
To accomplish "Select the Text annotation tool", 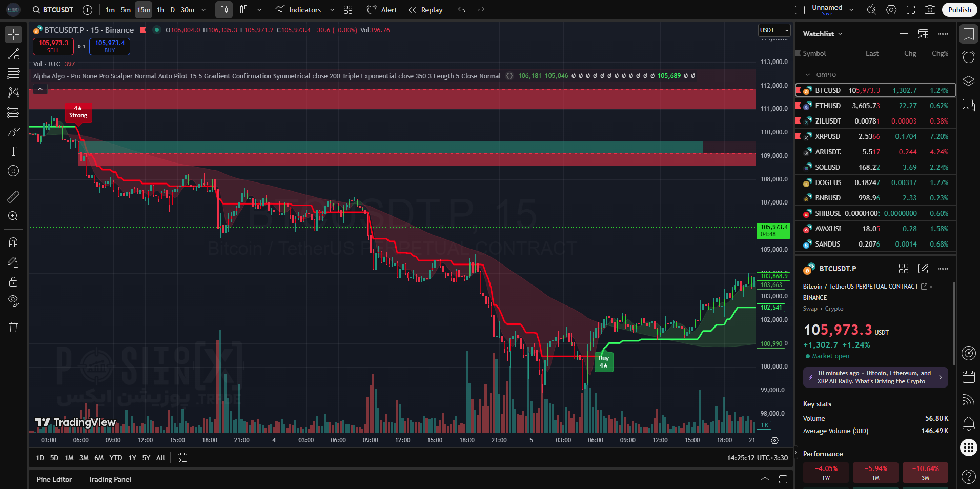I will point(13,151).
